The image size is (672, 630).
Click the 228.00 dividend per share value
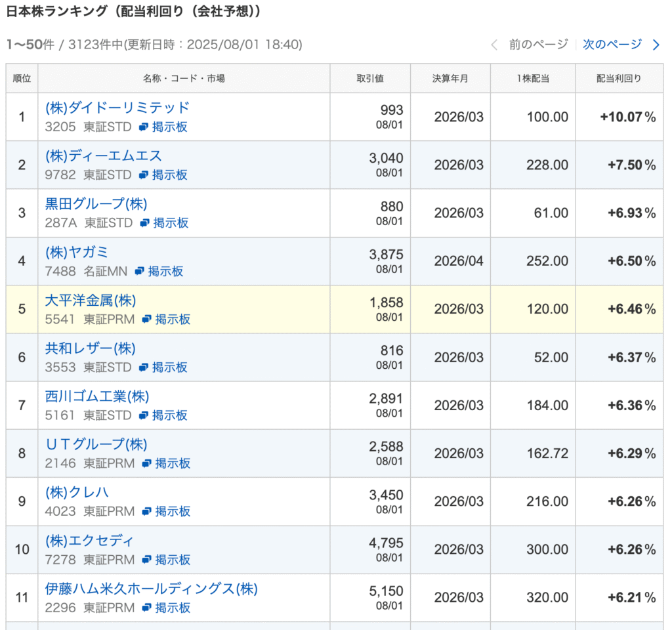(x=547, y=165)
